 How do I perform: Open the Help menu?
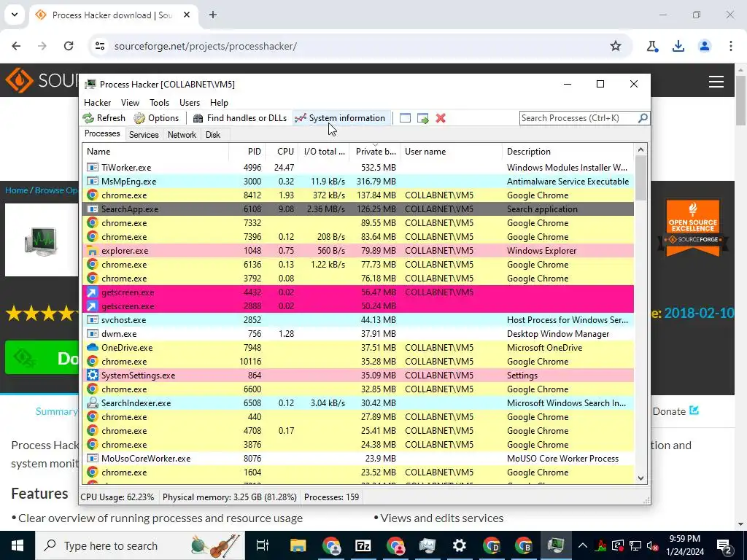[x=219, y=102]
